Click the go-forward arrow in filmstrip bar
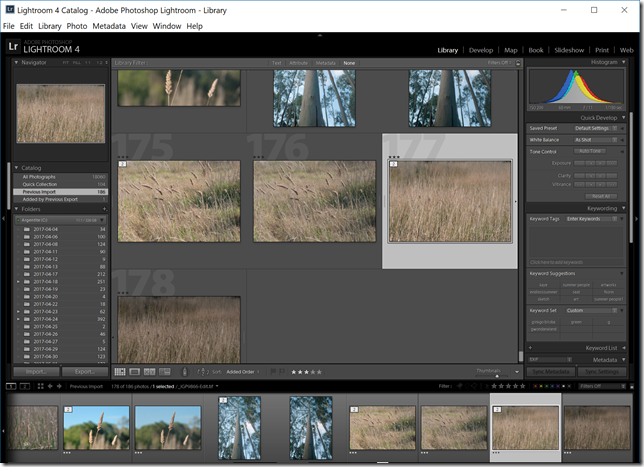This screenshot has width=644, height=467. click(59, 385)
